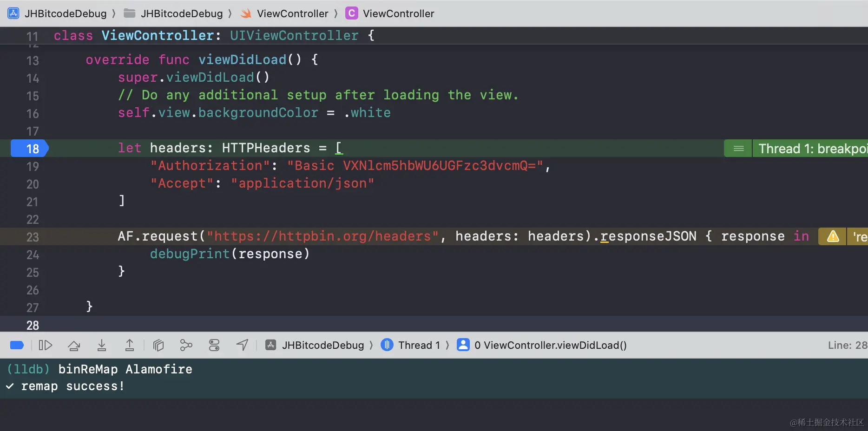Click JHBitcodeDebug folder in breadcrumb bar
The image size is (868, 431).
coord(182,13)
